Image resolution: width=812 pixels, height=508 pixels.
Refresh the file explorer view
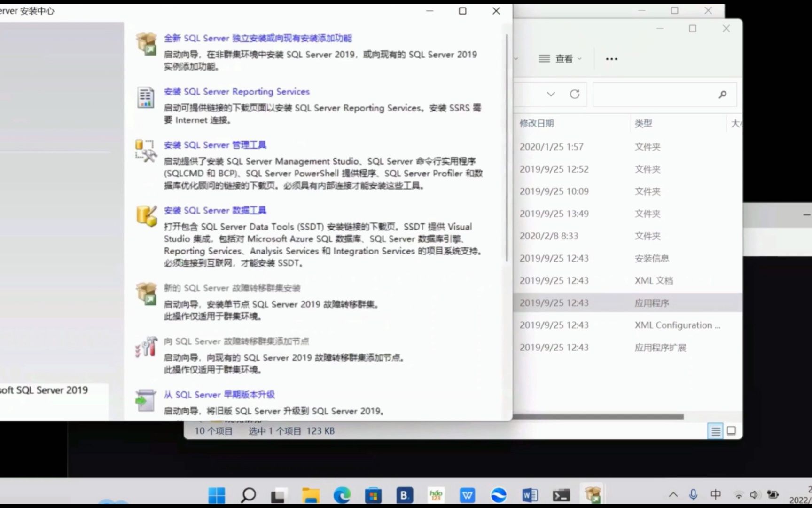[x=575, y=94]
